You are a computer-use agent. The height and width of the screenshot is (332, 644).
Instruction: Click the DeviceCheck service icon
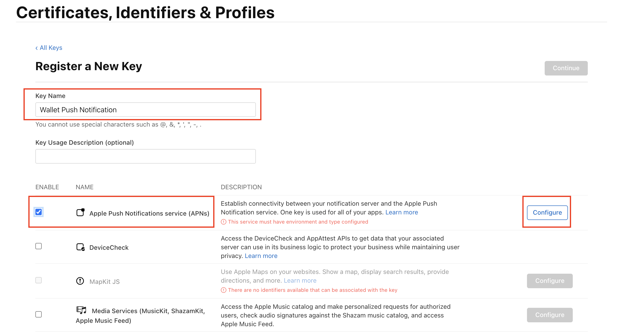point(80,247)
